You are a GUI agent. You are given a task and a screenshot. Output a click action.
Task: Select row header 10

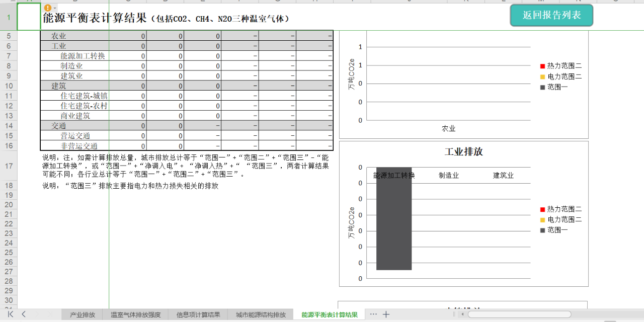coord(9,86)
